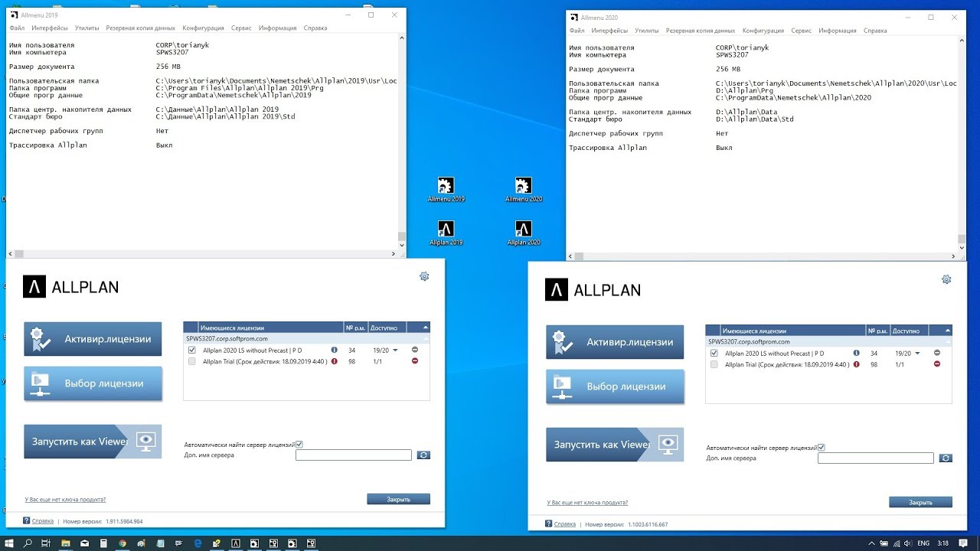
Task: Toggle auto-find license server checkbox, left dialog
Action: [299, 444]
